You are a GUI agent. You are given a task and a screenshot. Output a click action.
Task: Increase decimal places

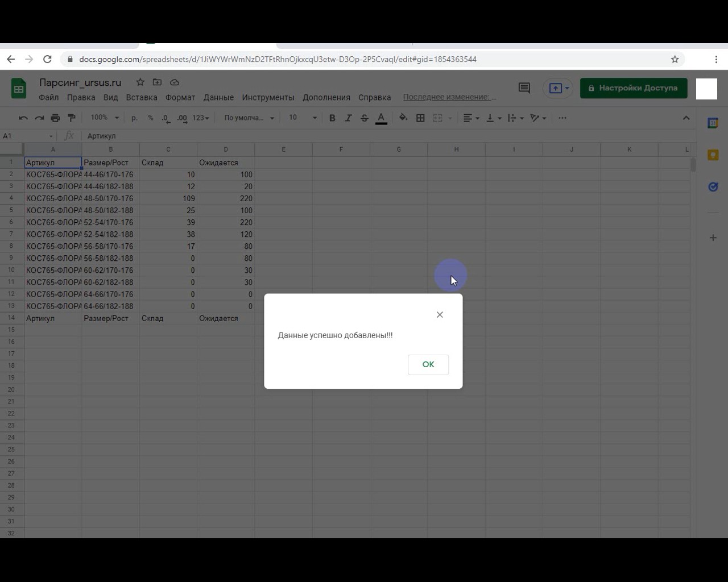[x=182, y=118]
